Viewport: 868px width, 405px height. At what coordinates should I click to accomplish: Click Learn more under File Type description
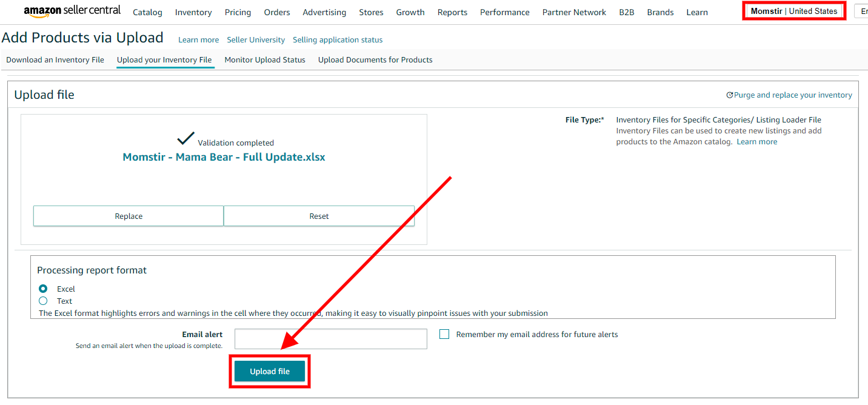click(x=756, y=142)
